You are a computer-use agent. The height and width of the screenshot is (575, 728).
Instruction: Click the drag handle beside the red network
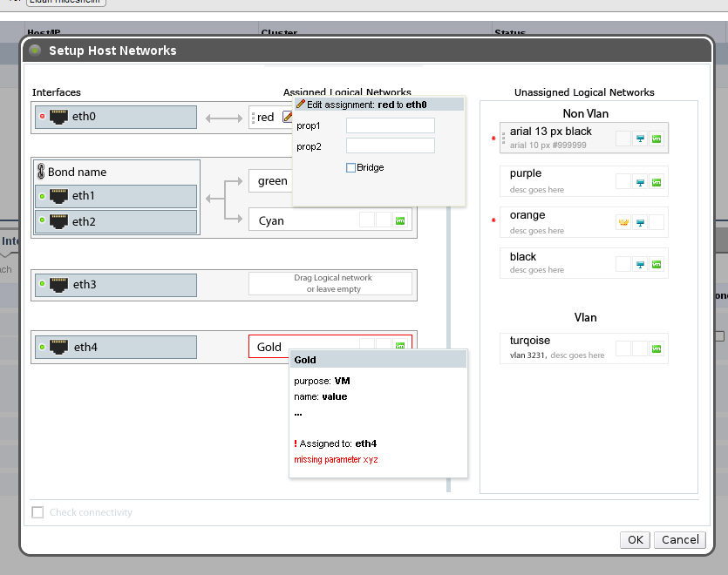254,115
